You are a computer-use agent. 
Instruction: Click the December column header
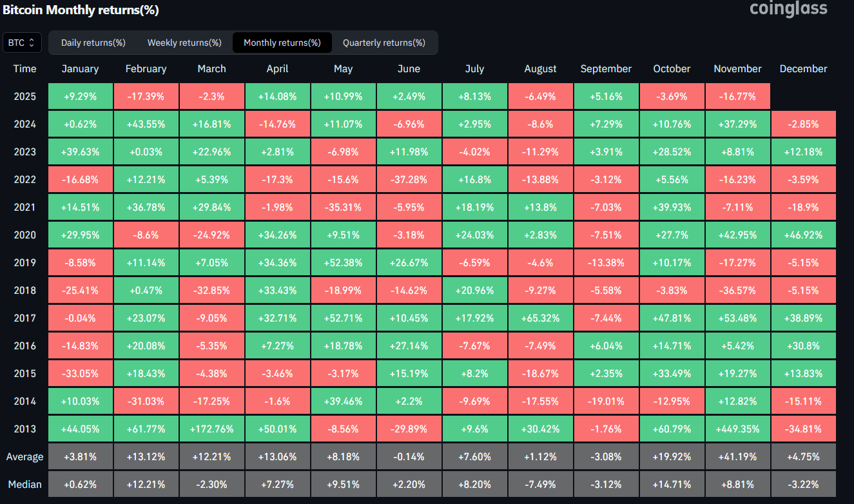pos(803,68)
